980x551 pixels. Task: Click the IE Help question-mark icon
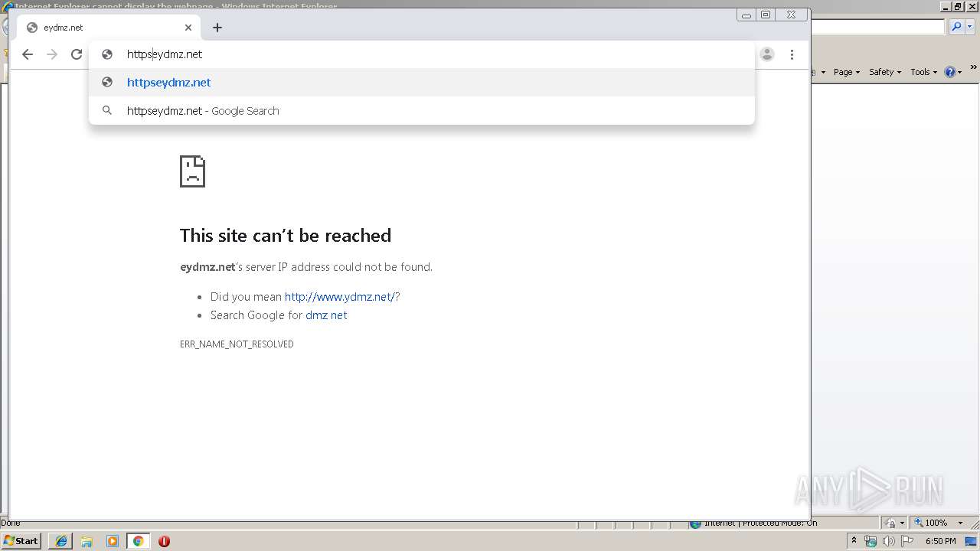949,72
